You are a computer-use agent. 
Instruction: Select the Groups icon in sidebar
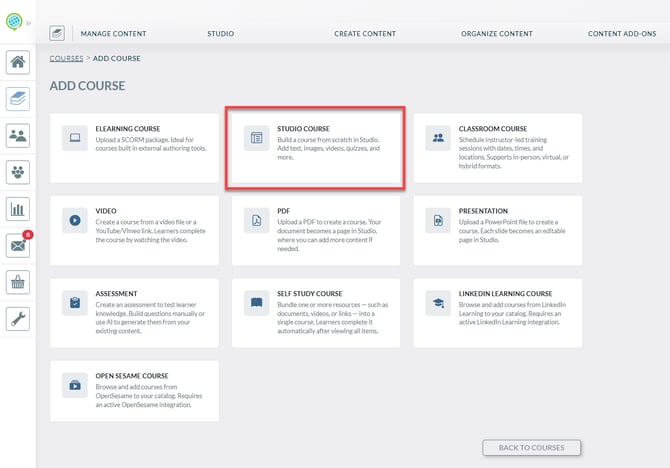[18, 172]
